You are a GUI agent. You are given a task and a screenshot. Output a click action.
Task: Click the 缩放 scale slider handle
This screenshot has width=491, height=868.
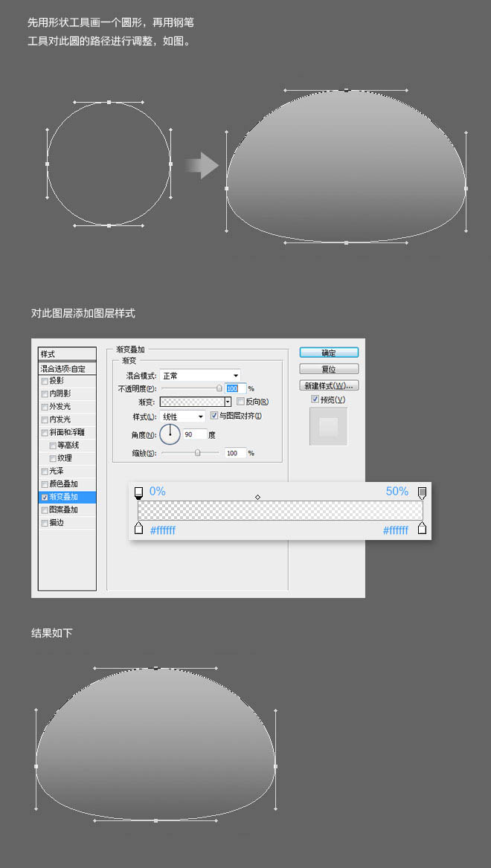pos(198,453)
